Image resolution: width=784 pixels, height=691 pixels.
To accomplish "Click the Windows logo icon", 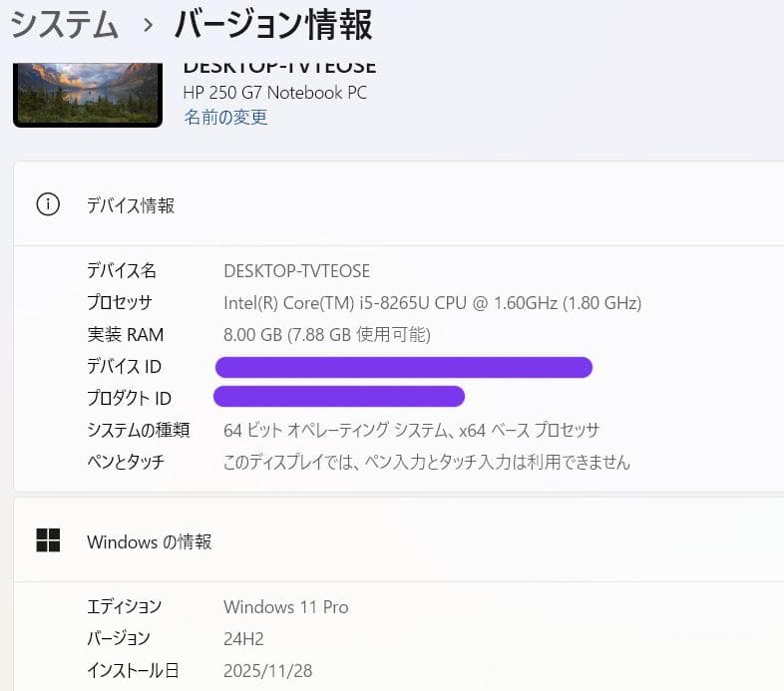I will coord(48,541).
